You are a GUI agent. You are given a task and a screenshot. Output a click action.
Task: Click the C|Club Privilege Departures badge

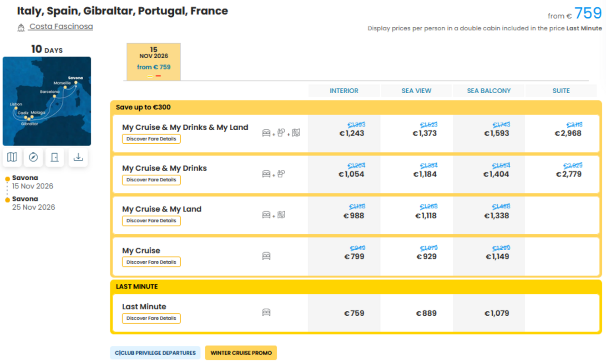(x=155, y=353)
